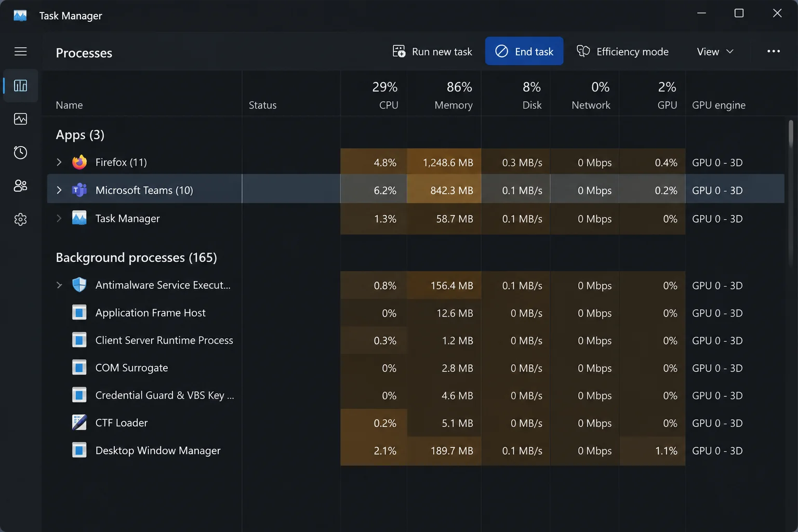Select the Client Server Runtime Process row

click(x=416, y=340)
